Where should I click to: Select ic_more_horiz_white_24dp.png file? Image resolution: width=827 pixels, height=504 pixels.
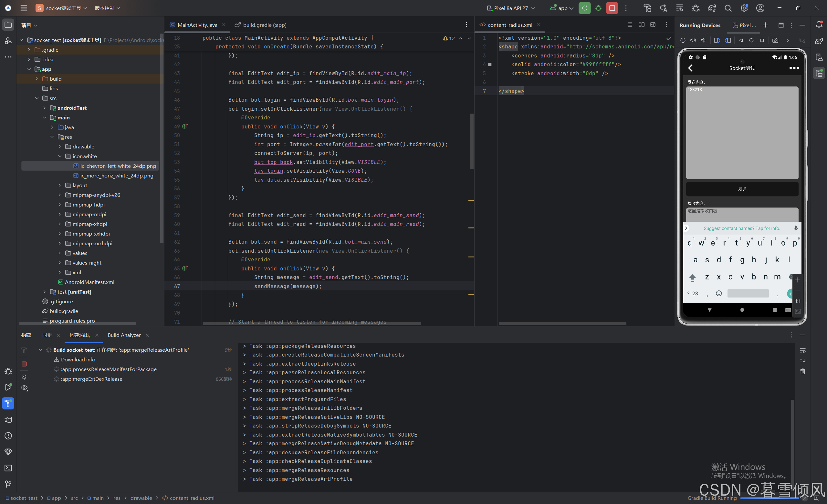click(117, 176)
